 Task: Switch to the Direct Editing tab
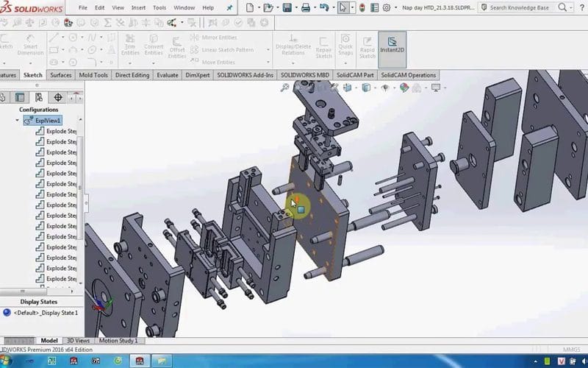[132, 75]
